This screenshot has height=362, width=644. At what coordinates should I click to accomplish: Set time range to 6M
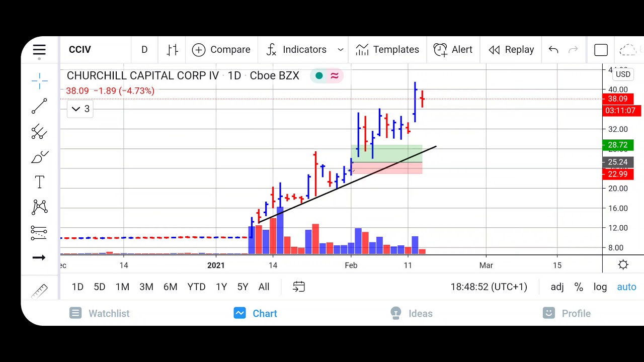(x=171, y=287)
